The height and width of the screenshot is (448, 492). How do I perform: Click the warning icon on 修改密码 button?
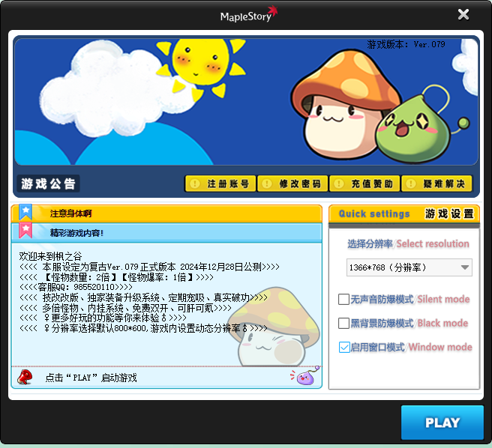pos(267,184)
